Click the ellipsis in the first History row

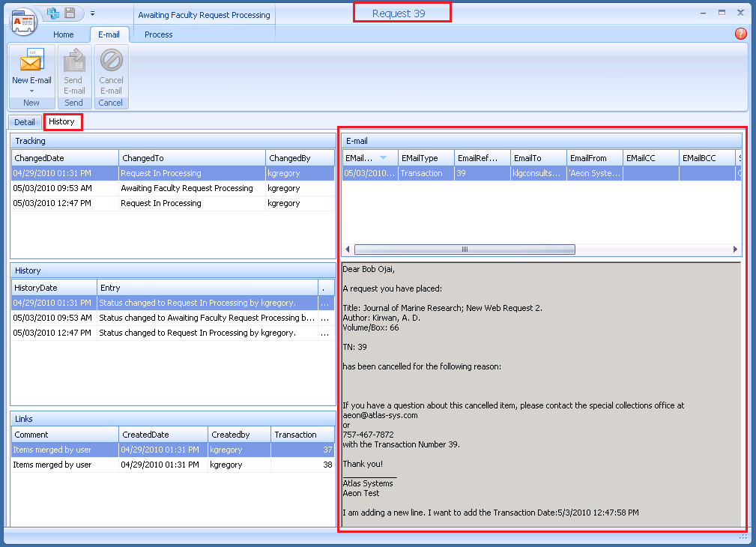[x=324, y=303]
